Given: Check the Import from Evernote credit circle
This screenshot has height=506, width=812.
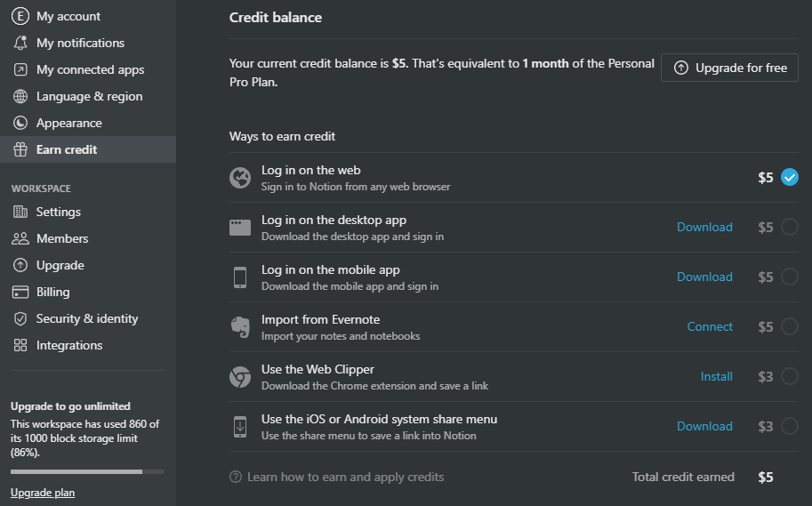Looking at the screenshot, I should [x=789, y=326].
